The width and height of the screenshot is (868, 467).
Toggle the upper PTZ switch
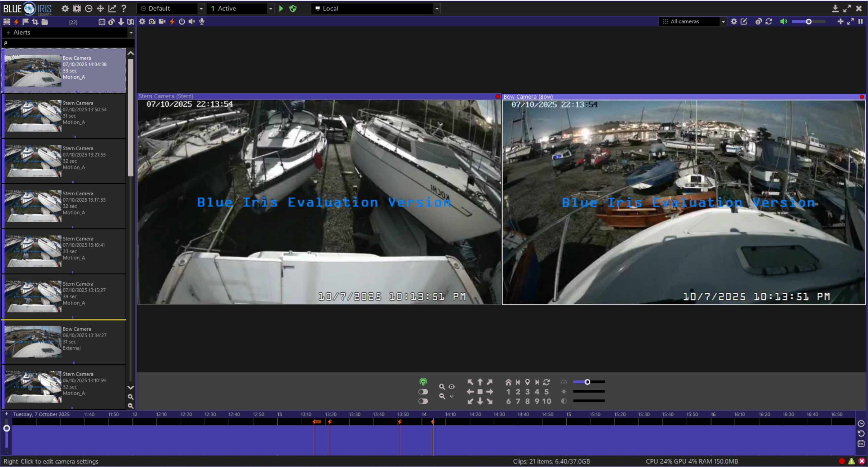(x=423, y=391)
